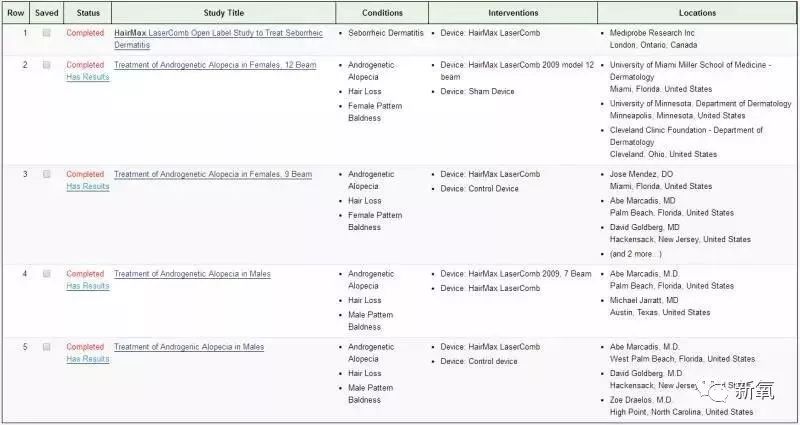Tick the Saved checkbox for row 2
The height and width of the screenshot is (425, 800).
tap(46, 65)
